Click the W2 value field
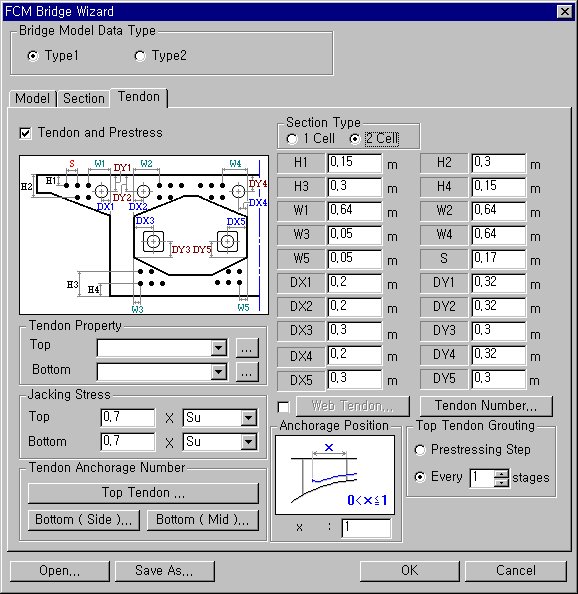 click(x=498, y=211)
